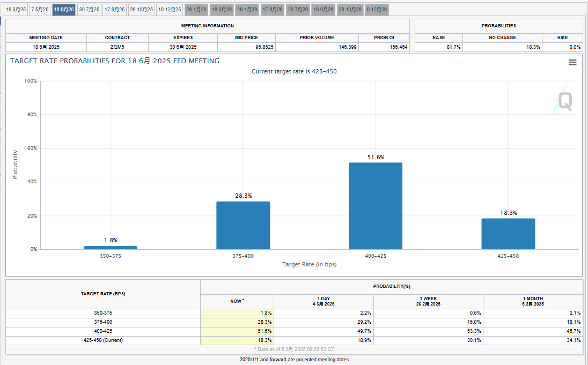Click the QuikStrike Q logo watermark
Screen dimensions: 588x365
pos(563,100)
